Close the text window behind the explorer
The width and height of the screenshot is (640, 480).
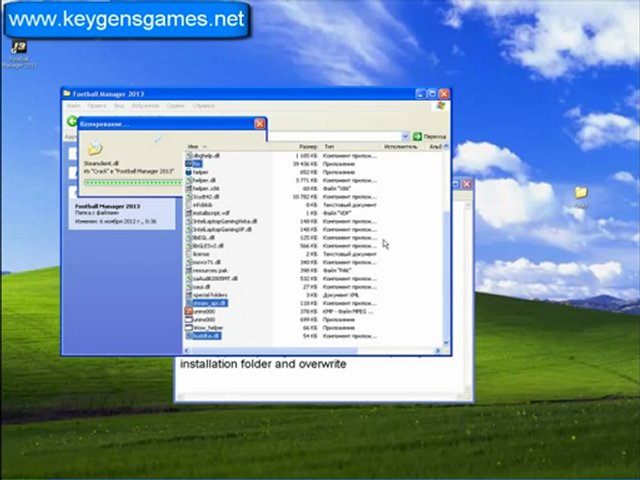pyautogui.click(x=467, y=184)
